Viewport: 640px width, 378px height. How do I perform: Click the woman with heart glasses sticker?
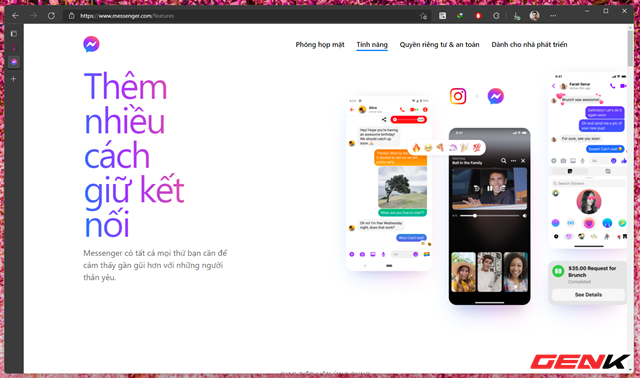coord(589,202)
